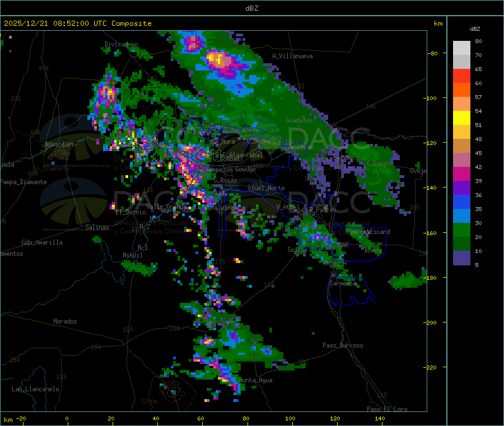Click the El_Desvio label
Viewport: 504px width, 426px height.
tap(131, 212)
